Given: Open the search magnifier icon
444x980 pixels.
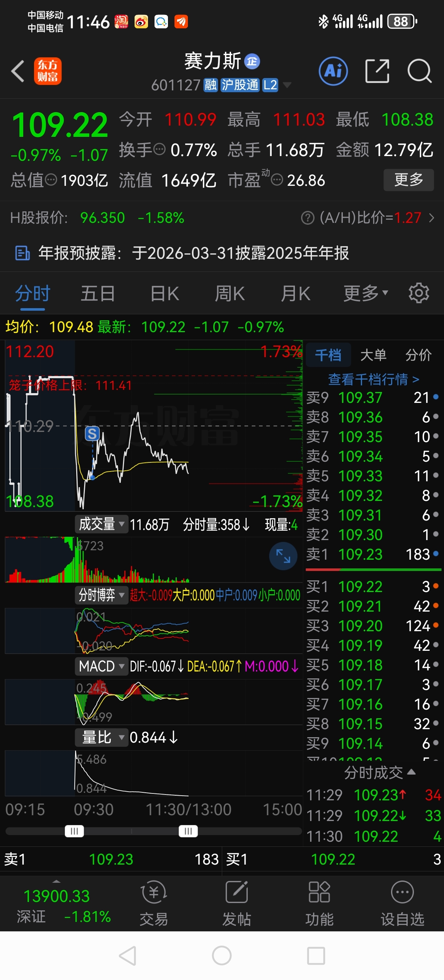Looking at the screenshot, I should click(x=420, y=71).
